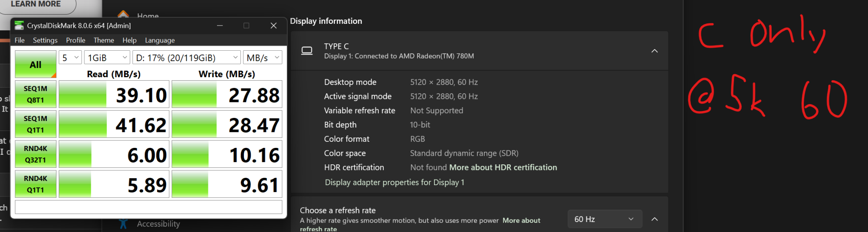Click the Accessibility icon in Settings sidebar

coord(123,224)
